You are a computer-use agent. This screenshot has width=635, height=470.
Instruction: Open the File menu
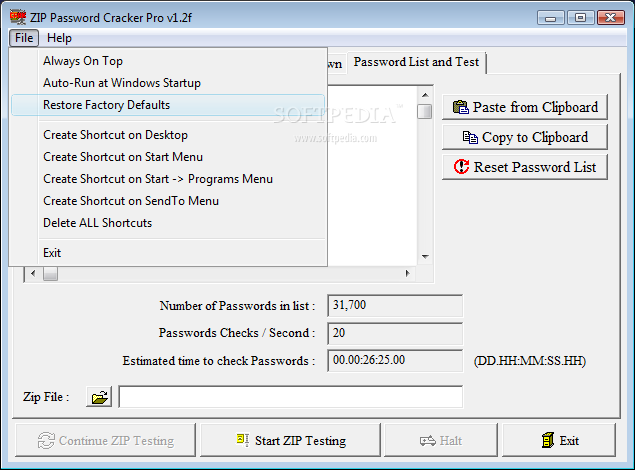(24, 38)
